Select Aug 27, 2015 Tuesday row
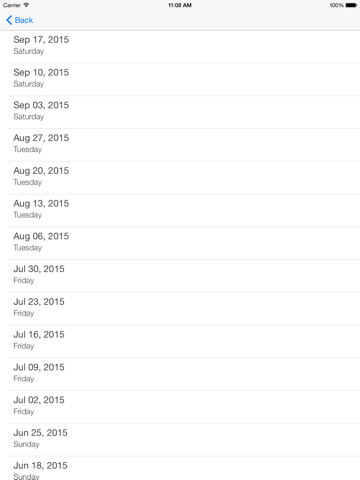Screen dimensions: 360x480 pyautogui.click(x=180, y=144)
